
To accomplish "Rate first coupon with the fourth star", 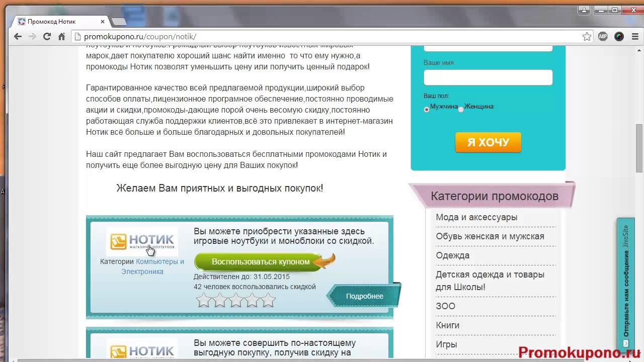I will pyautogui.click(x=252, y=301).
